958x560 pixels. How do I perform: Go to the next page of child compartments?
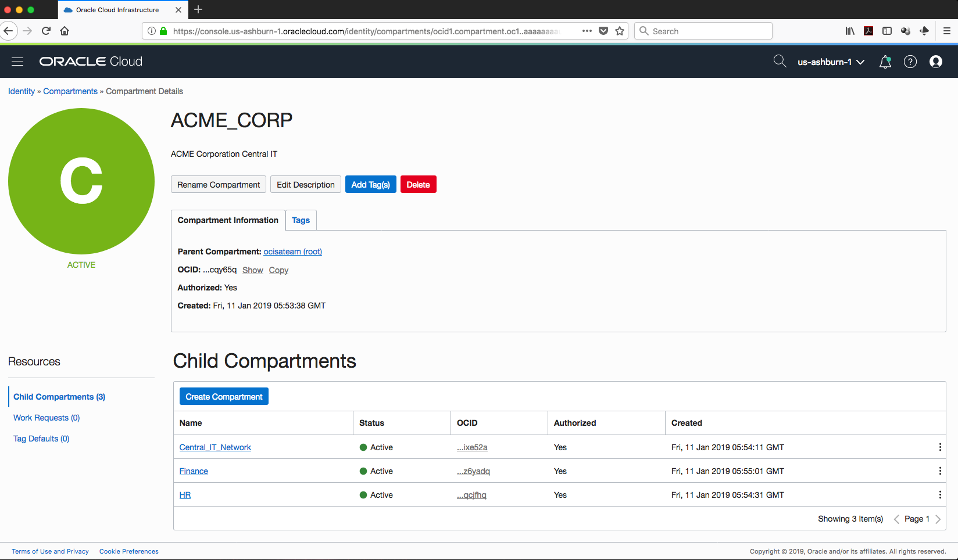click(x=938, y=519)
